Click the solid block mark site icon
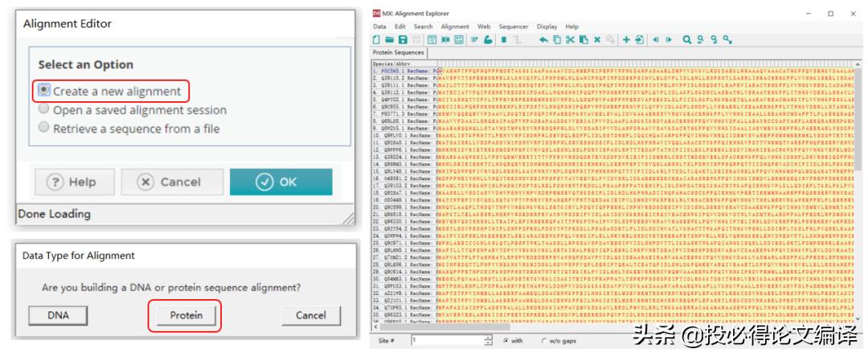Screen dimensions: 868x357 (x=504, y=39)
